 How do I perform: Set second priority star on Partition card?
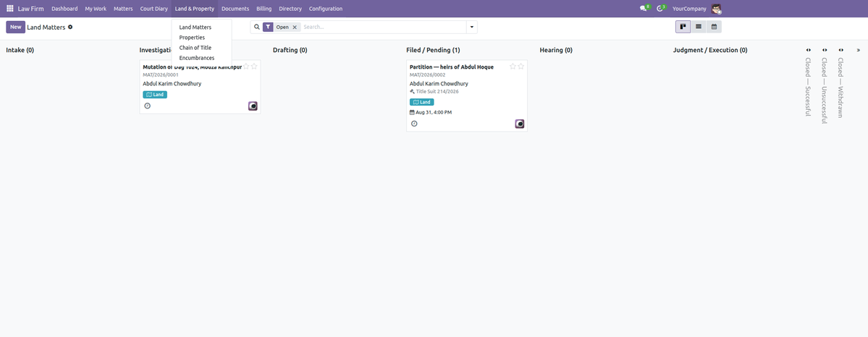pyautogui.click(x=521, y=67)
